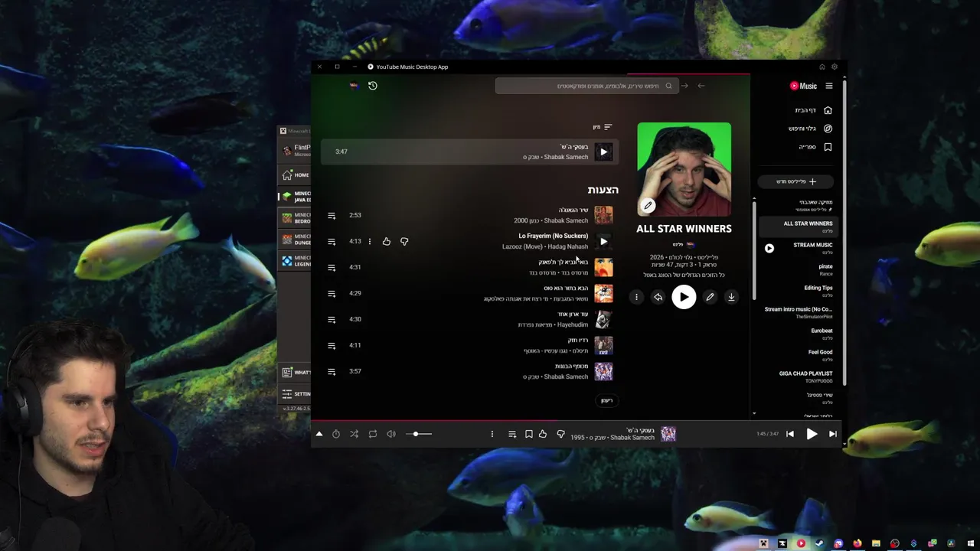Open the listening history clock icon

373,86
